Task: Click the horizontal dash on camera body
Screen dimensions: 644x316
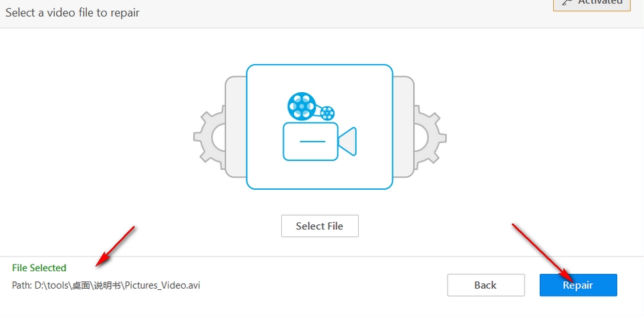Action: pyautogui.click(x=313, y=142)
